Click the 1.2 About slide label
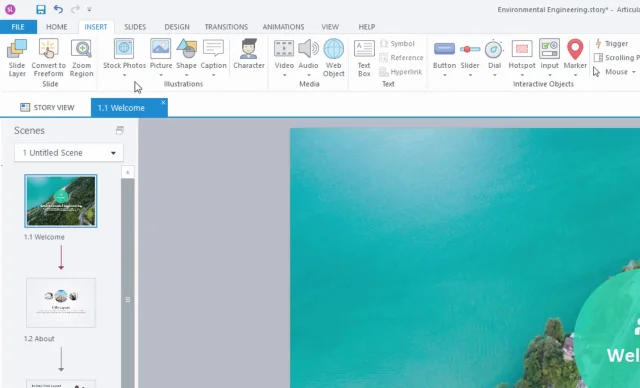The width and height of the screenshot is (640, 388). (x=39, y=339)
